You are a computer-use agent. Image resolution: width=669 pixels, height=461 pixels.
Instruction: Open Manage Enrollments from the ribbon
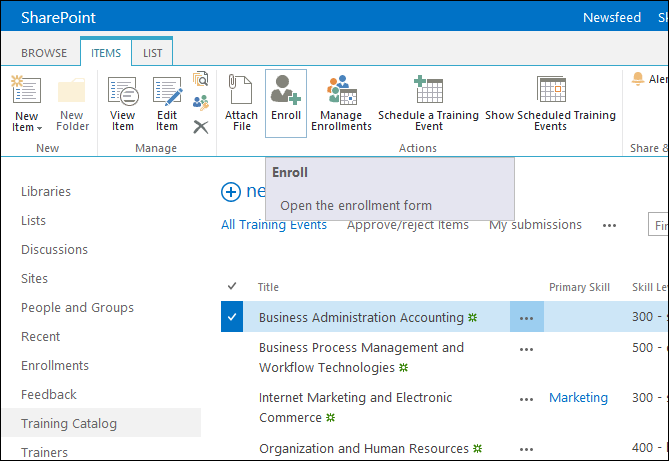[341, 103]
